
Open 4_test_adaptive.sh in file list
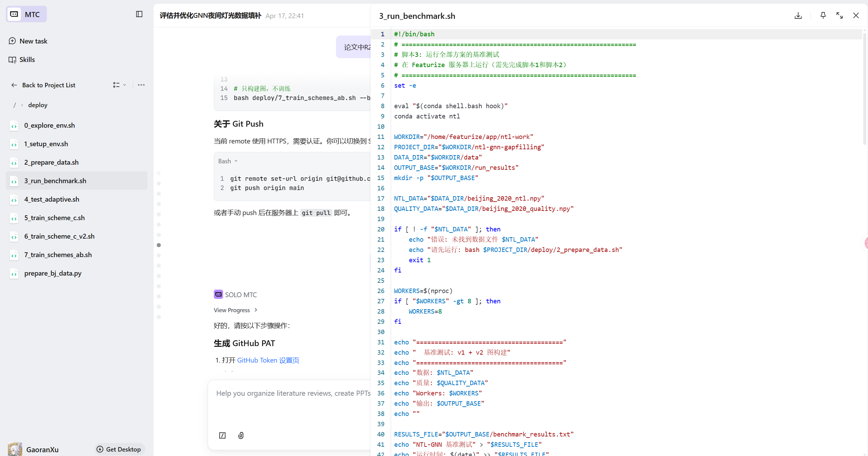click(x=52, y=199)
